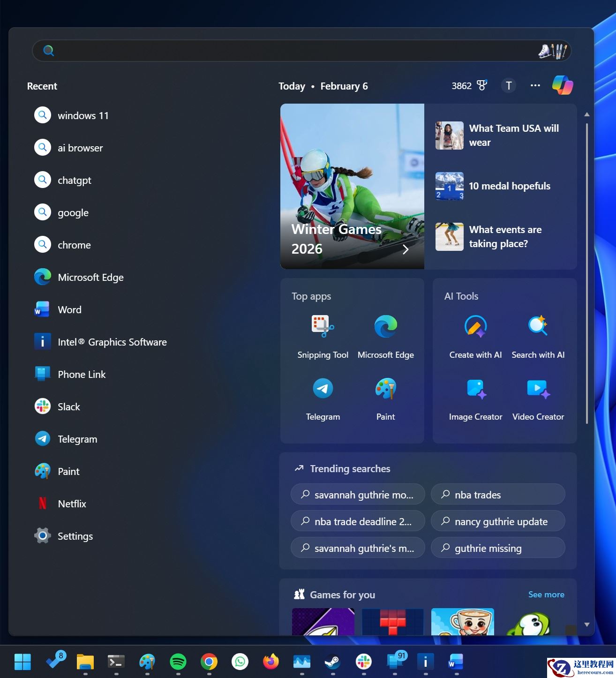
Task: Click the scroll down arrow of the panel
Action: coord(586,625)
